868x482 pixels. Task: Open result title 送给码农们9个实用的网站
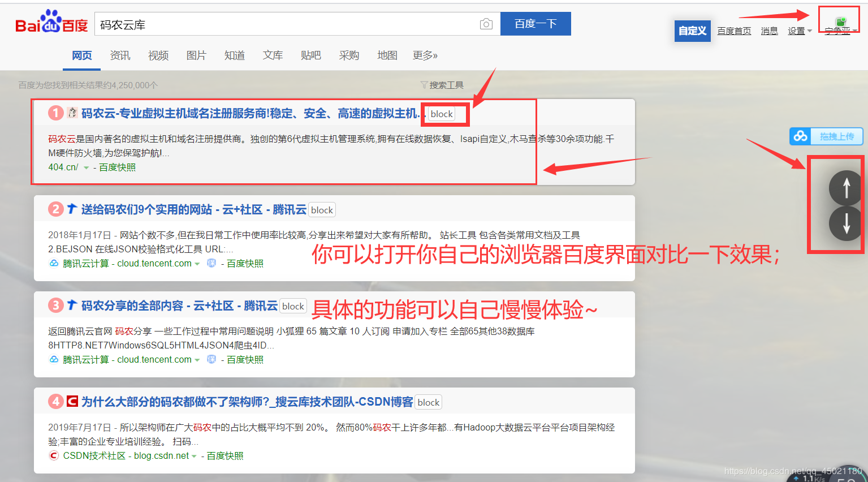tap(193, 210)
